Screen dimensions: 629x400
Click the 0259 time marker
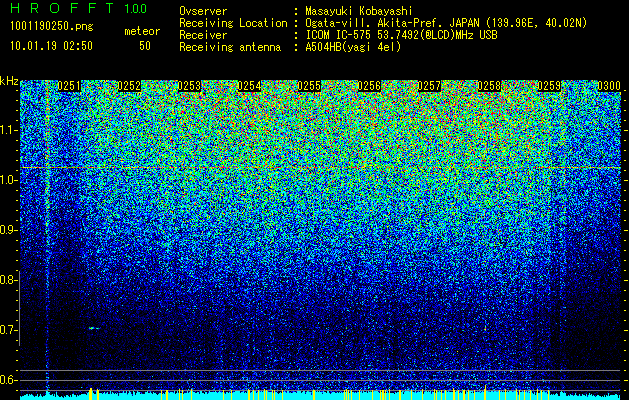[549, 86]
